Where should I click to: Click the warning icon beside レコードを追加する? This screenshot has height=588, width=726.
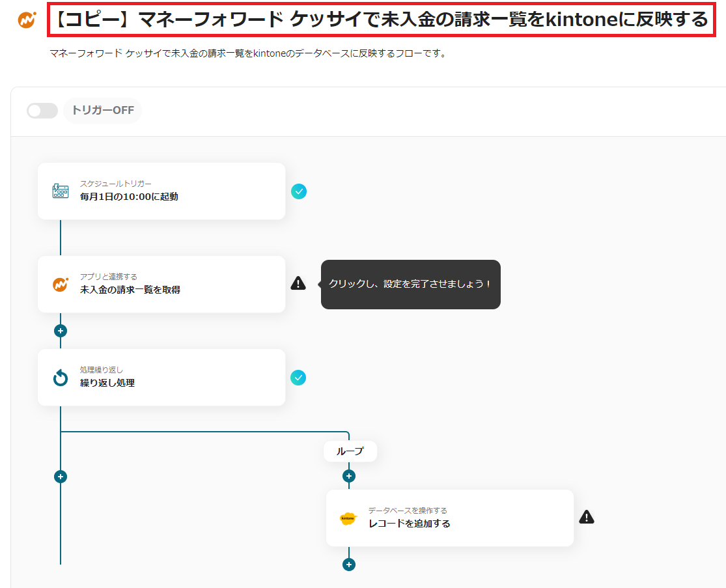587,517
